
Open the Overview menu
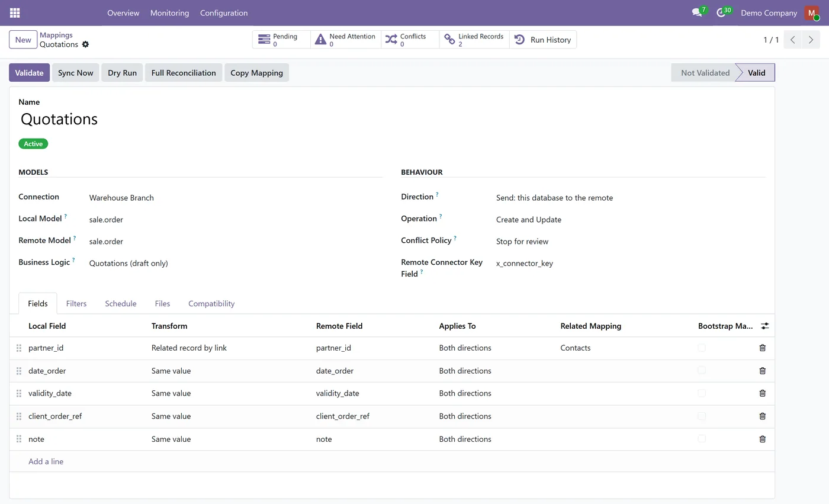pos(123,12)
